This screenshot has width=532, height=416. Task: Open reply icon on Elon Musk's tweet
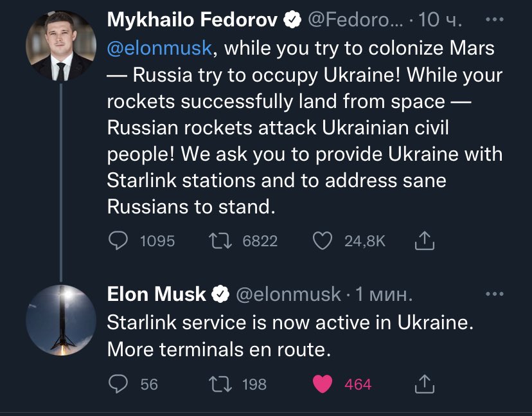[x=118, y=384]
